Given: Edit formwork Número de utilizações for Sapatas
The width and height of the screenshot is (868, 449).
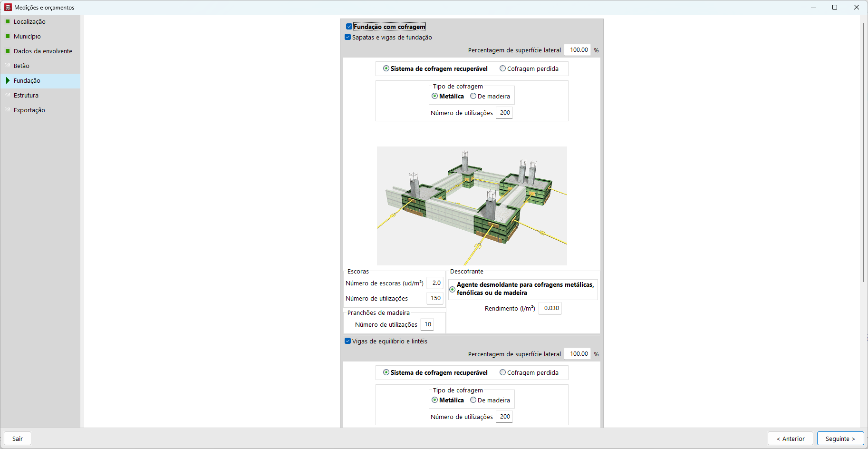Looking at the screenshot, I should pos(504,113).
